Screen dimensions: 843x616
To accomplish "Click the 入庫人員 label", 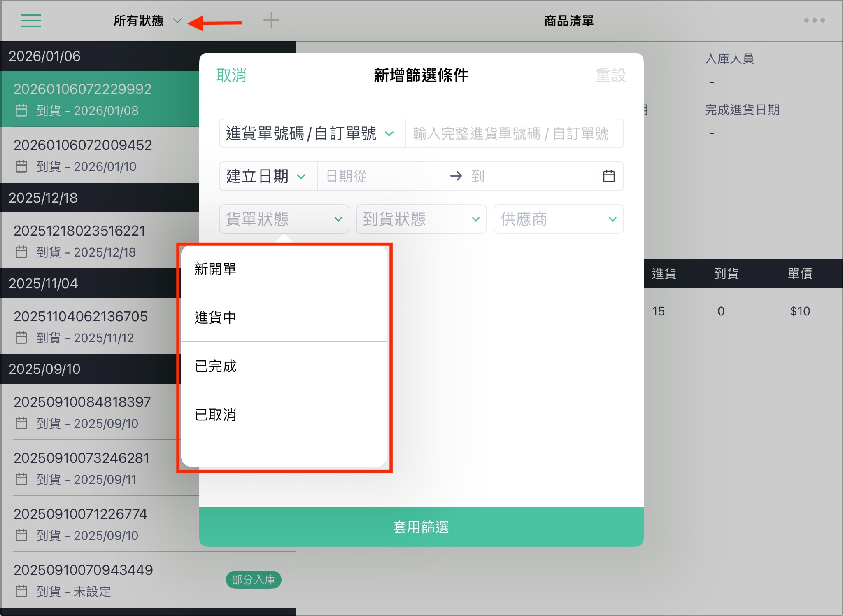I will (729, 58).
